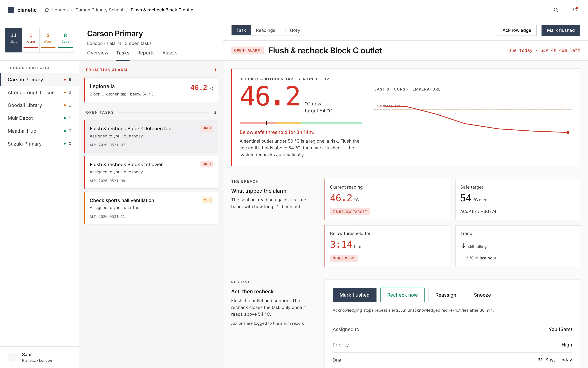Click Due today SLA 4h 46m left
The width and height of the screenshot is (588, 368).
click(544, 50)
